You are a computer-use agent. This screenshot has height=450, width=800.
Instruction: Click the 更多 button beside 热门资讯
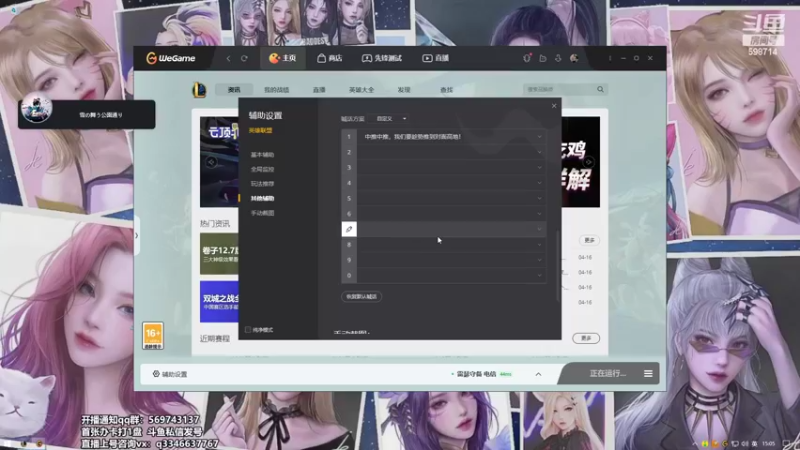pos(589,240)
